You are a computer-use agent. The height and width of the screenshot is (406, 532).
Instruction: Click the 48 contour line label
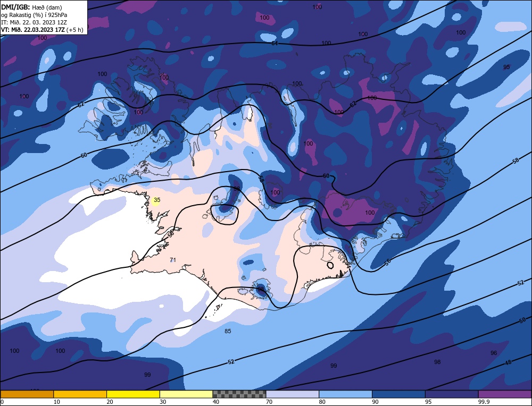[508, 362]
